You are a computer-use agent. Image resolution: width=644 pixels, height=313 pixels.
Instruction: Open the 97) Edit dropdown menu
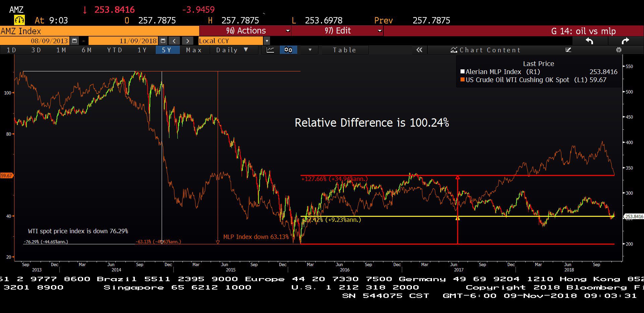(337, 31)
